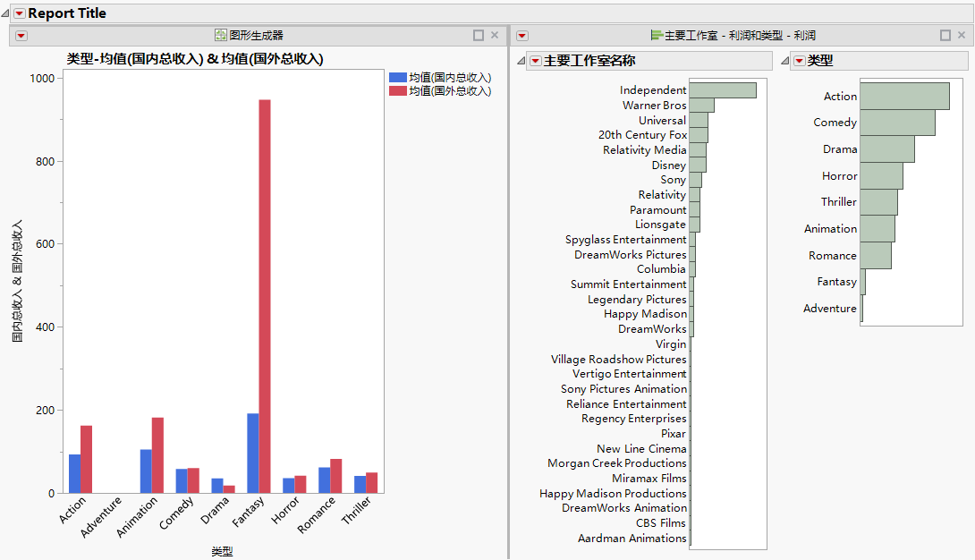
Task: Select the Animation bar in 类型 histogram
Action: click(877, 229)
